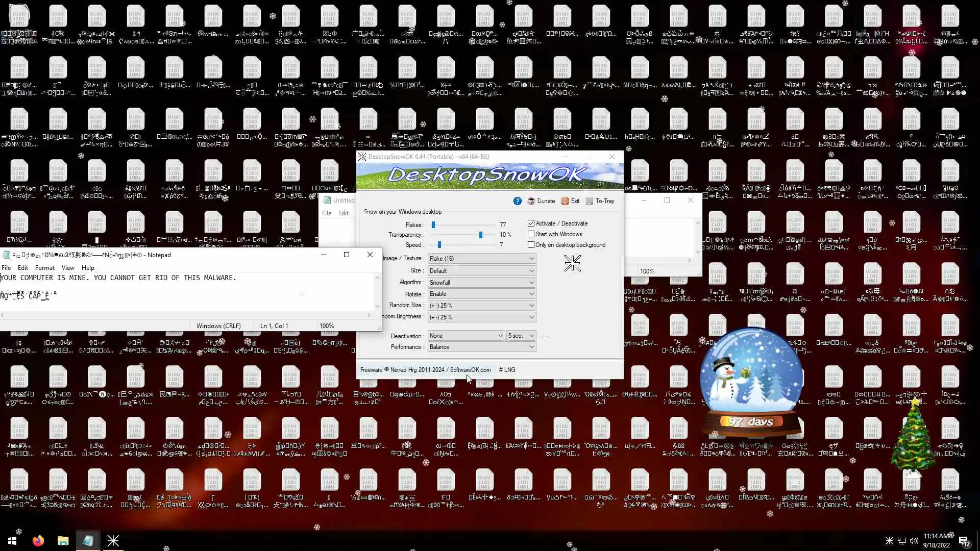Click the Transparency slider handle
This screenshot has height=551, width=980.
pos(480,235)
